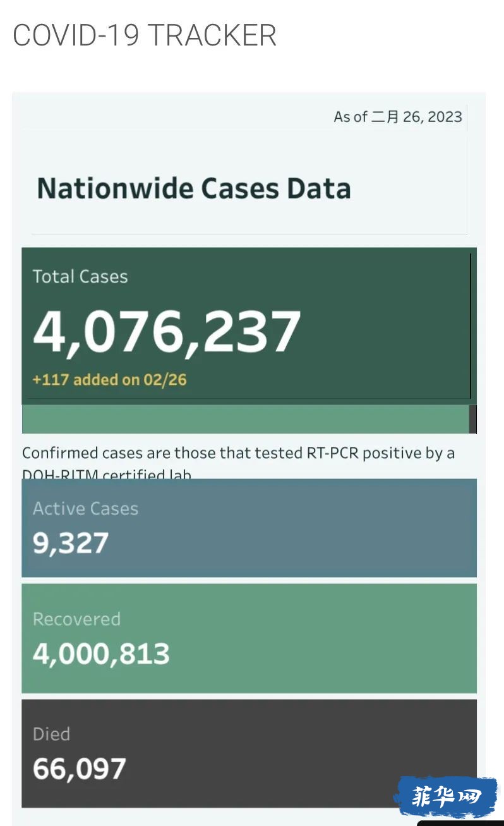504x826 pixels.
Task: Click empty area of dark Died card
Action: tap(284, 752)
